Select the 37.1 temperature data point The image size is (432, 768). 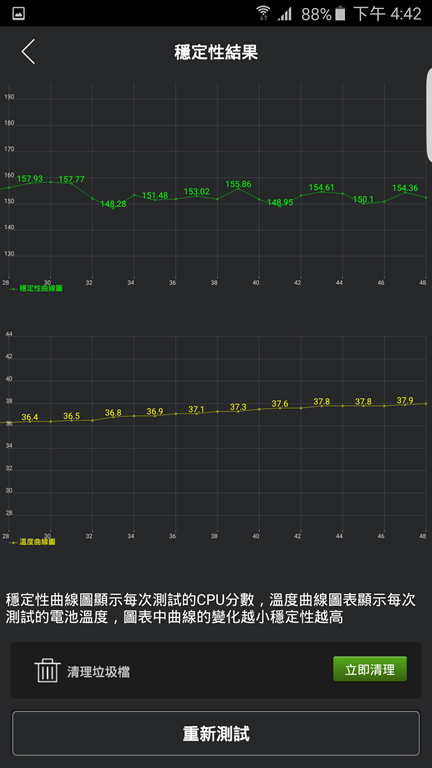coord(196,409)
